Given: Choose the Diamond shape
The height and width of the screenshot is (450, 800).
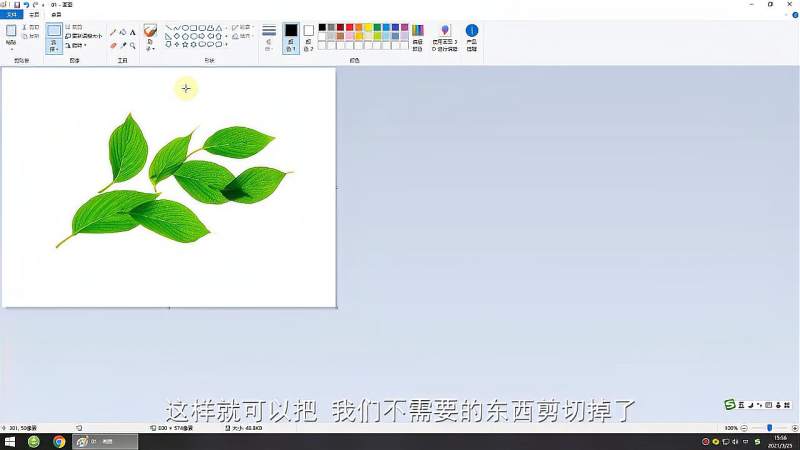Looking at the screenshot, I should coord(177,36).
